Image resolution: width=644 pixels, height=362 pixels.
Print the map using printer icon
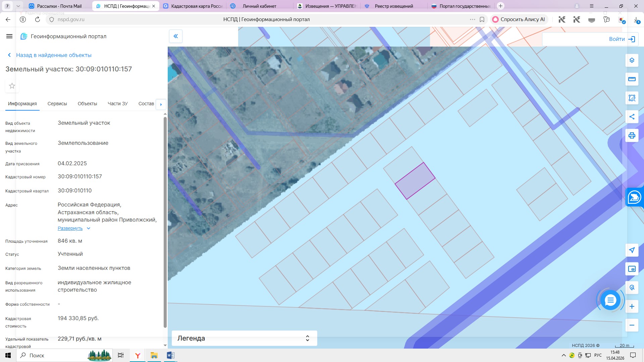pos(632,135)
